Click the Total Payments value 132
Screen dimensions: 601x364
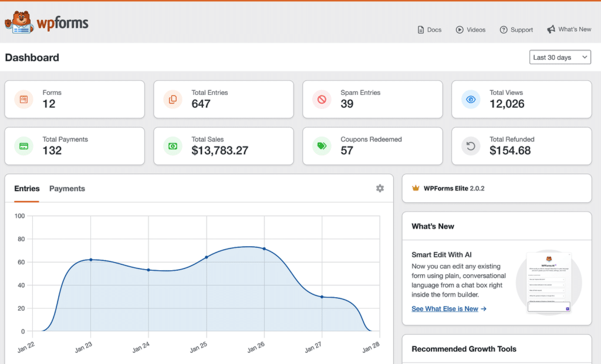[52, 151]
